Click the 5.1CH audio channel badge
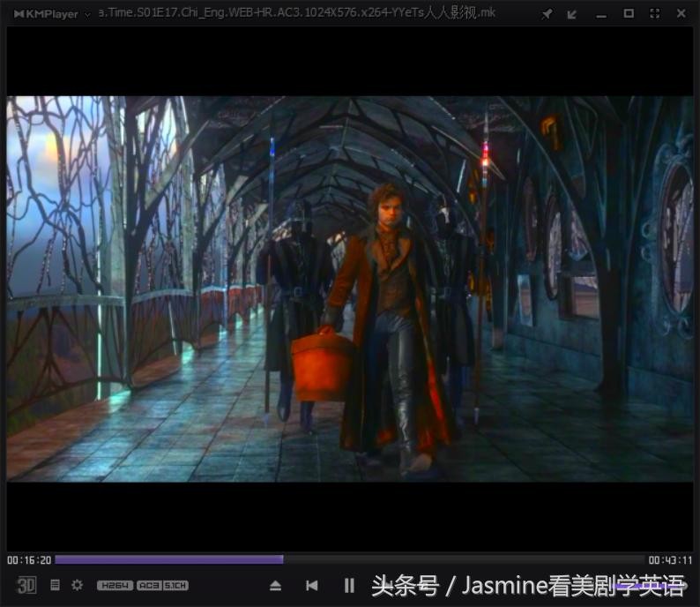The height and width of the screenshot is (607, 700). (174, 585)
